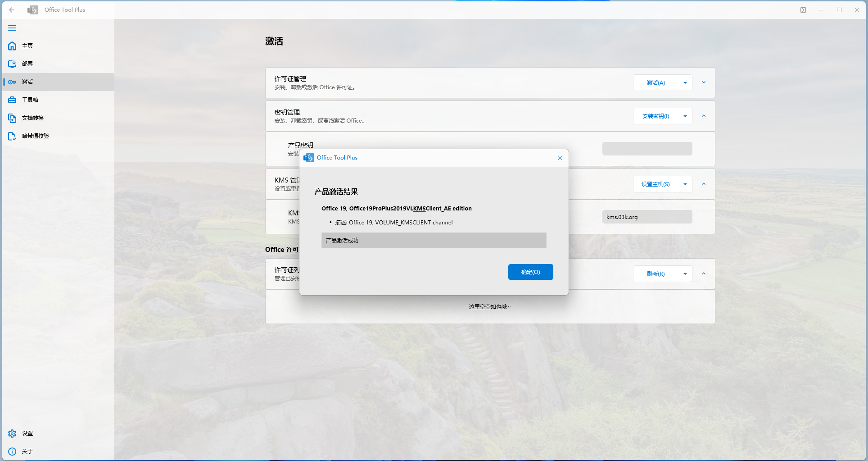Close the 产品激活结果 dialog with X
The width and height of the screenshot is (868, 461).
click(560, 158)
